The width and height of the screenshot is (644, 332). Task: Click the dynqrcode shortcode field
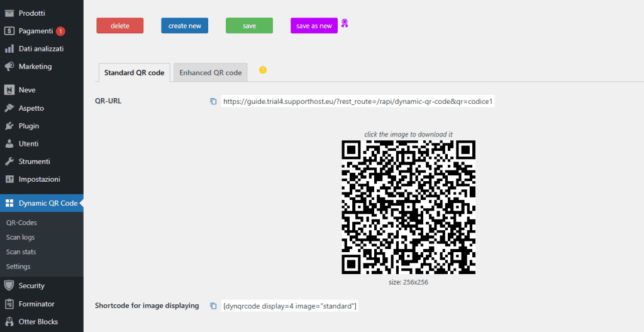[x=290, y=306]
